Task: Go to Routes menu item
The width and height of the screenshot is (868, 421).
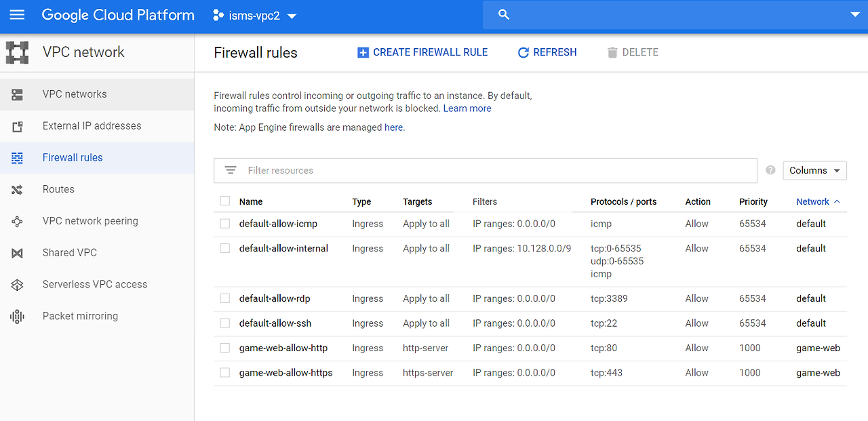Action: 97,190
